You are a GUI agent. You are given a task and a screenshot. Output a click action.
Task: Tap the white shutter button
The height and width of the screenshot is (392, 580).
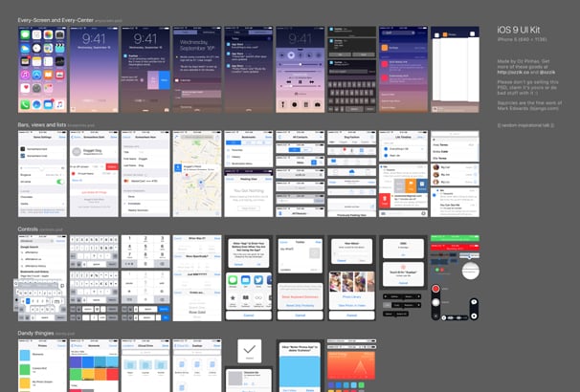(435, 302)
